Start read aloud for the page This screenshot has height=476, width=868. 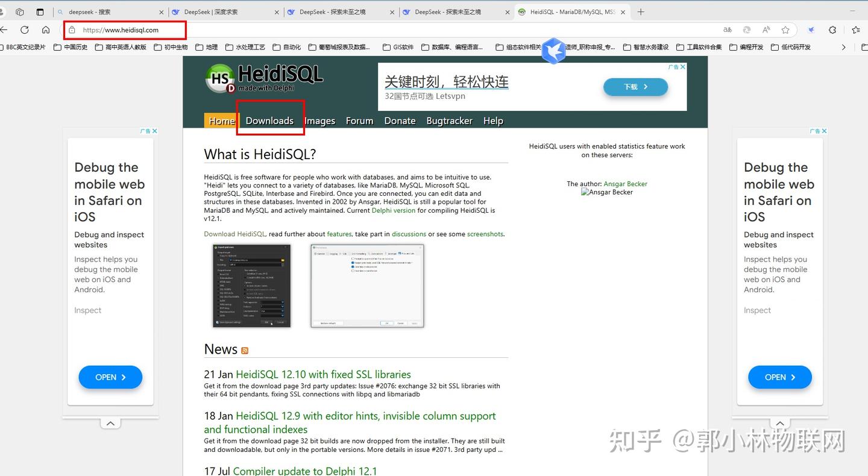(x=766, y=30)
